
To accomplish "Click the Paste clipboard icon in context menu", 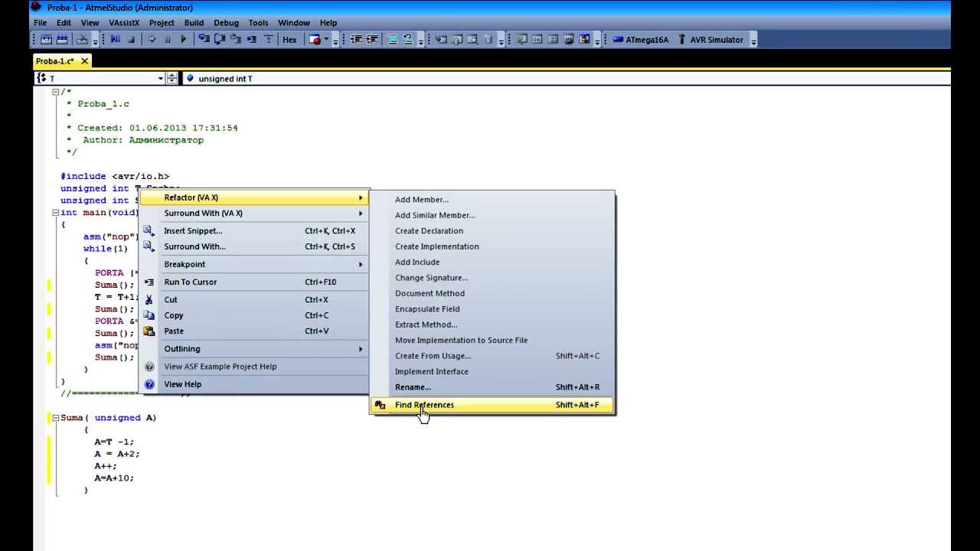I will (149, 331).
